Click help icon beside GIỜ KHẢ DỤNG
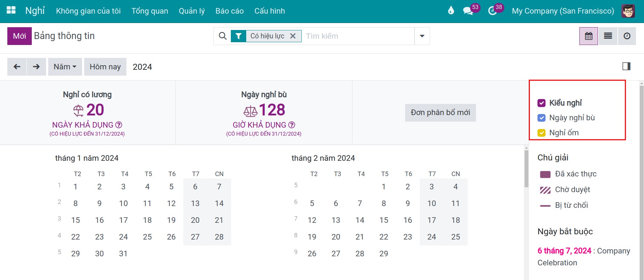Viewport: 644px width, 280px height. tap(292, 125)
